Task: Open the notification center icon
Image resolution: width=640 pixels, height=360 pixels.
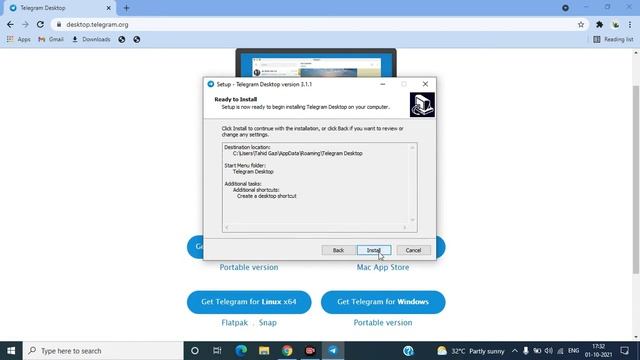Action: [624, 351]
